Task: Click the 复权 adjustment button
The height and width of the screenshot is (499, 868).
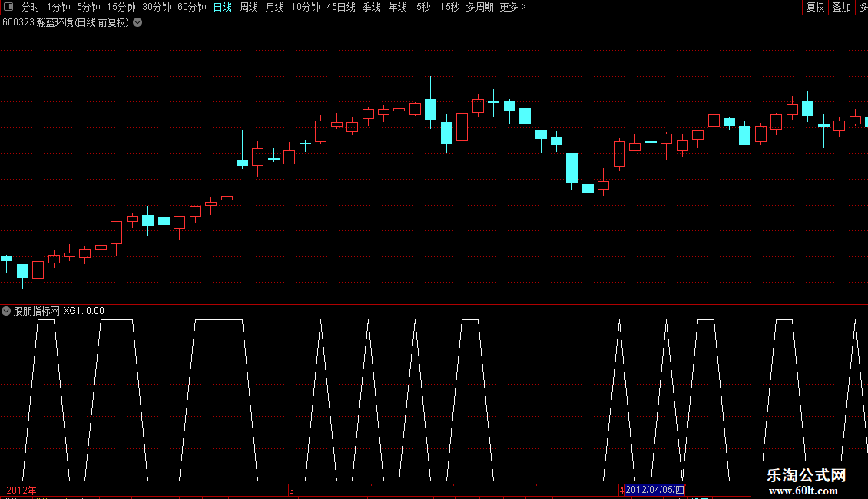Action: tap(815, 7)
